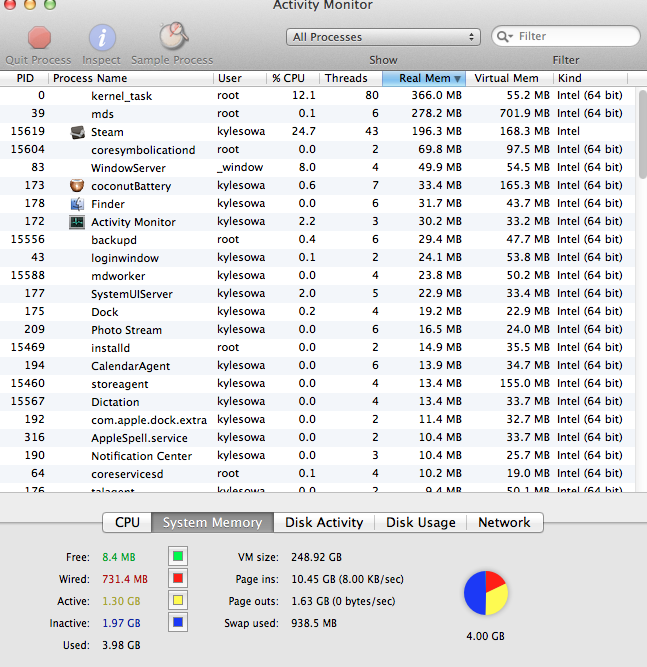Click the blue Inactive memory color swatch

[178, 622]
